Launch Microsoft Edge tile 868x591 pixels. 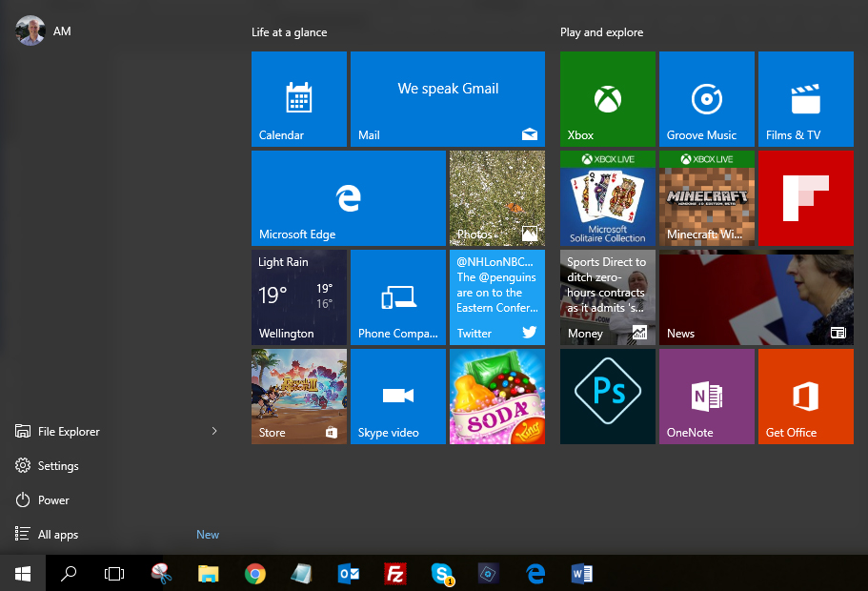[x=348, y=198]
